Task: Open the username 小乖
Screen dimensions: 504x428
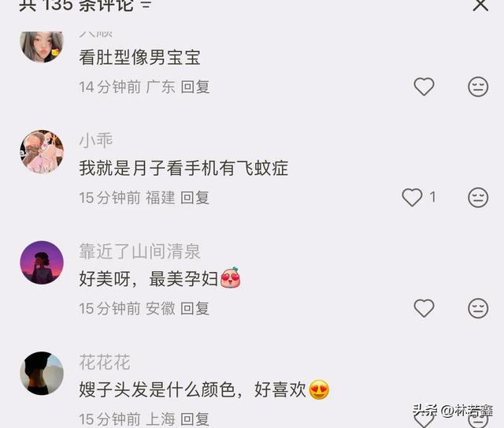Action: (x=96, y=140)
